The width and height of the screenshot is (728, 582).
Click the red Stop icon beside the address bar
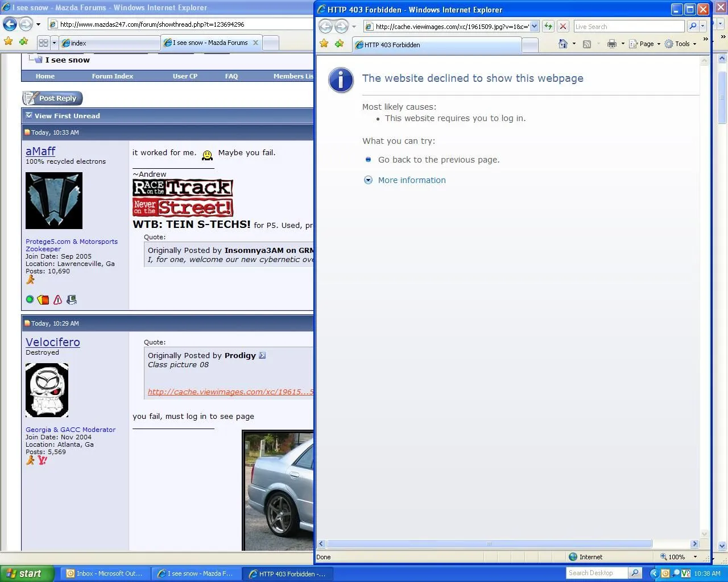point(562,26)
